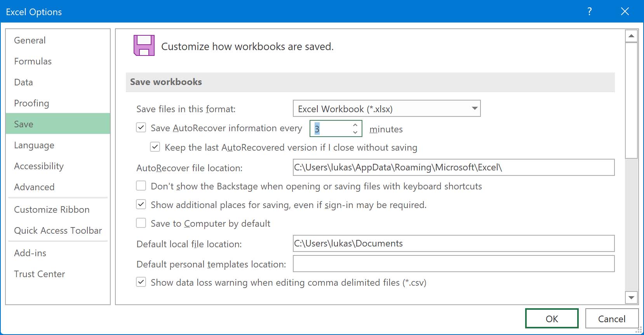644x335 pixels.
Task: Switch to the Data category
Action: [x=58, y=82]
